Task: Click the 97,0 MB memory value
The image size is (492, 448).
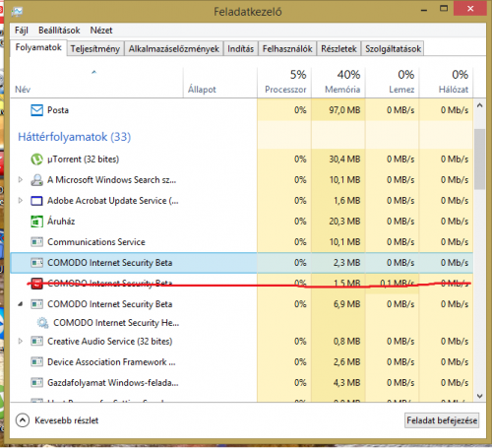Action: (344, 110)
